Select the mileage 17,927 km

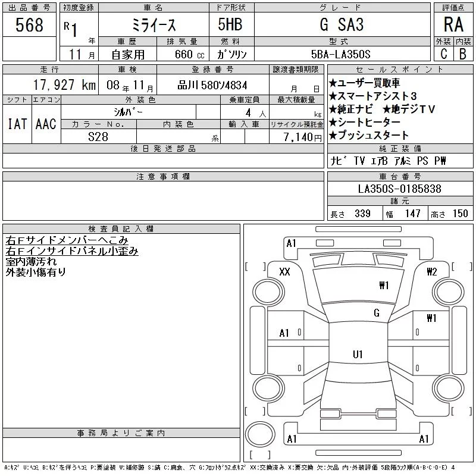coord(64,85)
